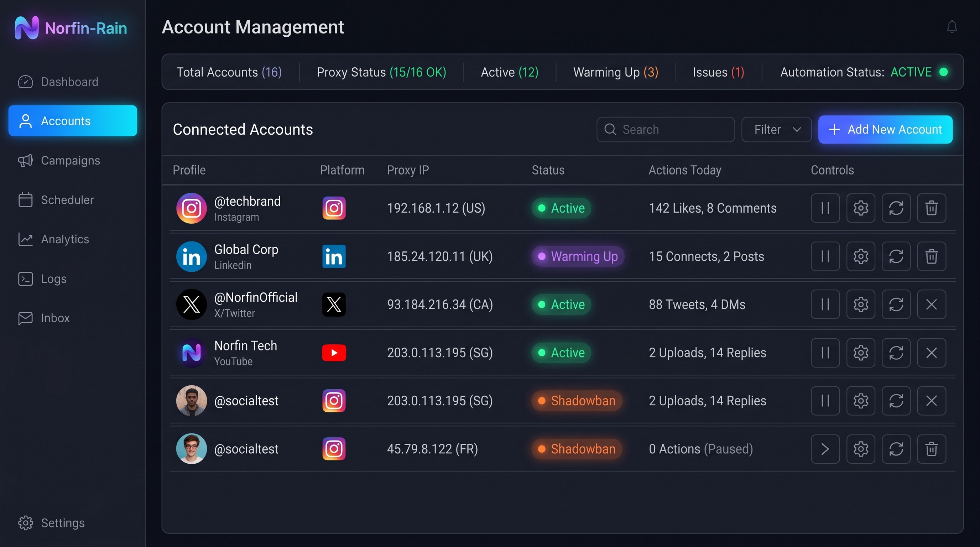Open settings gear for @techbrand
Image resolution: width=980 pixels, height=547 pixels.
point(861,208)
